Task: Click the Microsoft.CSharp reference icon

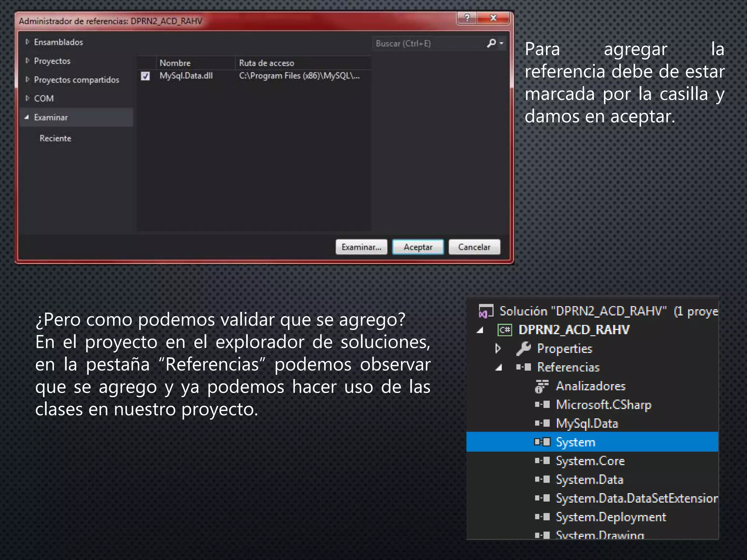Action: pyautogui.click(x=542, y=404)
